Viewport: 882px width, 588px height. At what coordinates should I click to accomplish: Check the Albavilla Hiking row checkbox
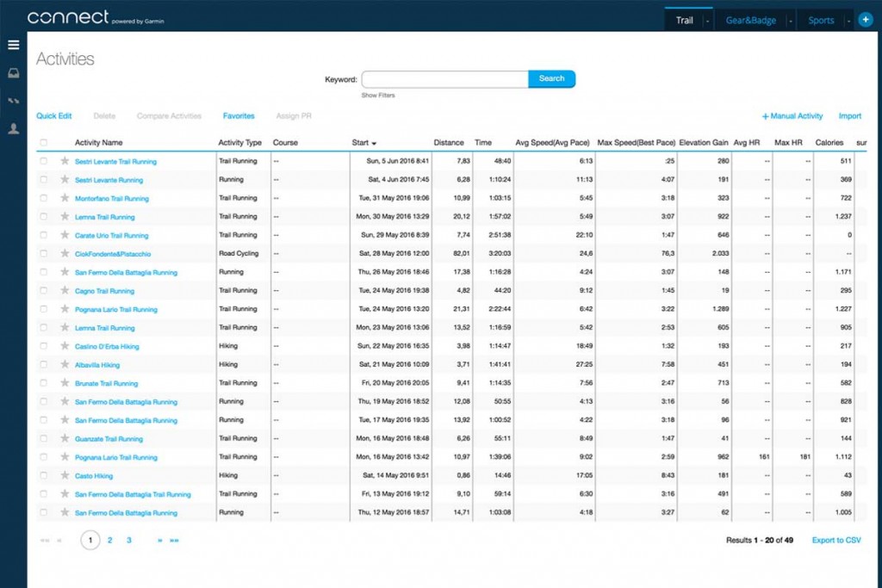[43, 365]
